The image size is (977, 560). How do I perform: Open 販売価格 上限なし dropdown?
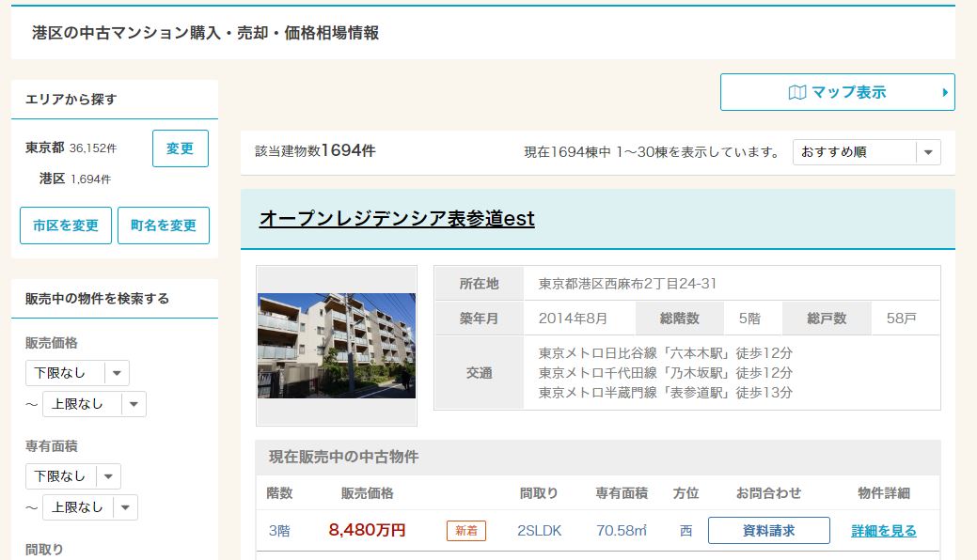tap(94, 404)
